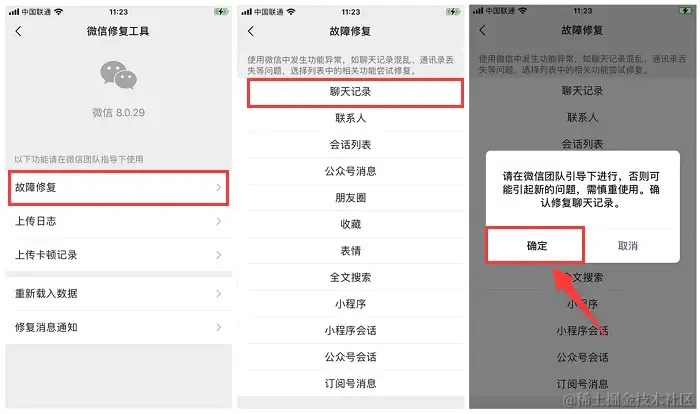700x414 pixels.
Task: Go back from WeChat repair tool (微信修复工具) screen
Action: coord(18,31)
